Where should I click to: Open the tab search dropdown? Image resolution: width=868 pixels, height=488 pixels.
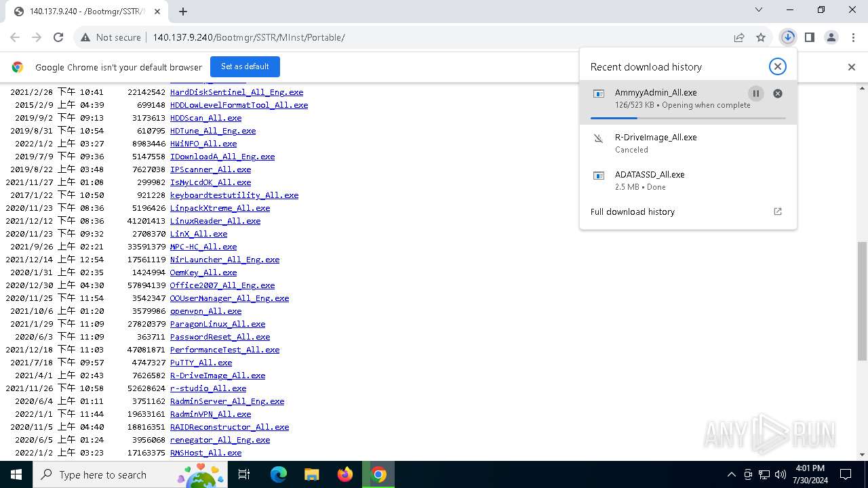tap(758, 9)
